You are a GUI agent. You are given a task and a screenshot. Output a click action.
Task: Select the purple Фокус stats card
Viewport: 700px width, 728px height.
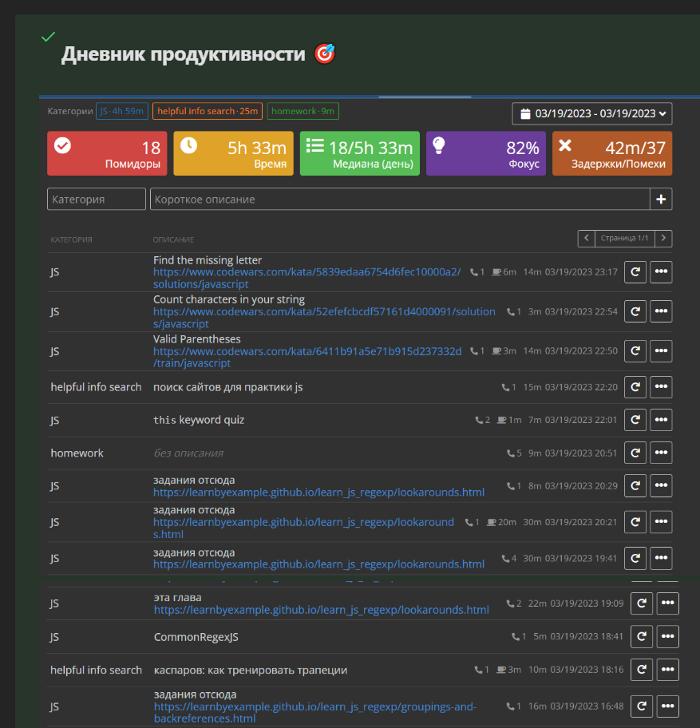(x=485, y=154)
